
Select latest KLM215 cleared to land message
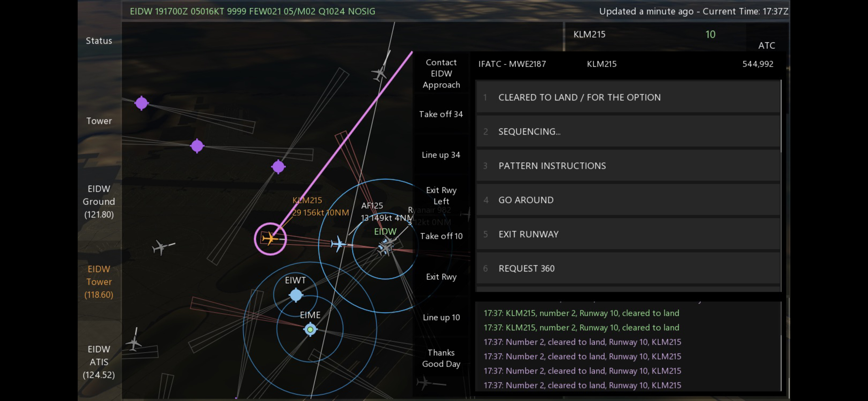click(x=582, y=385)
